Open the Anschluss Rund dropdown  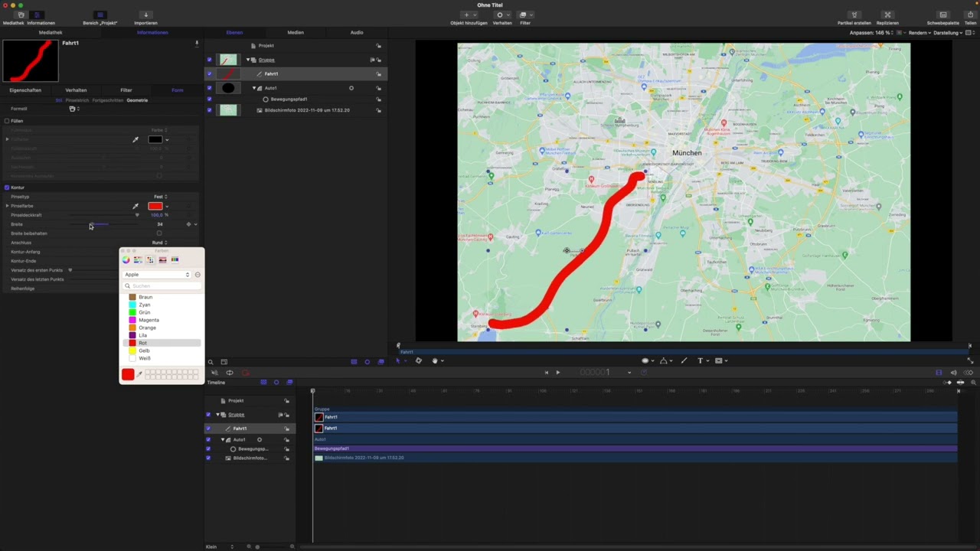159,243
